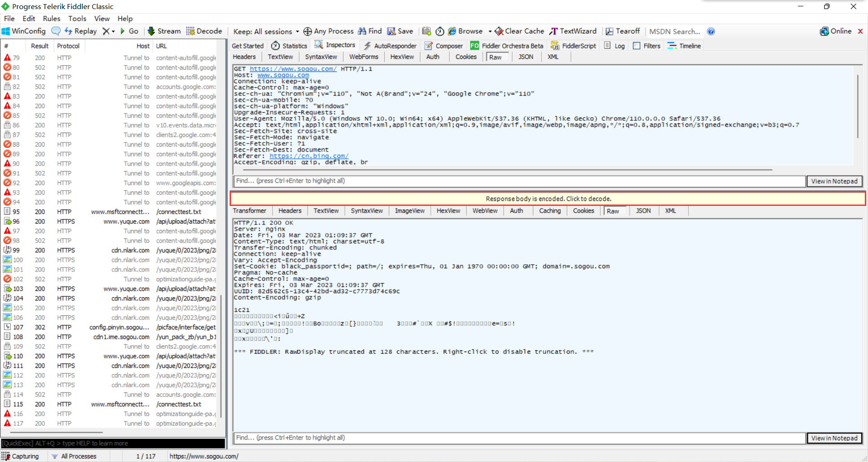Click the Remove sessions X icon
This screenshot has height=462, width=868.
tap(106, 31)
